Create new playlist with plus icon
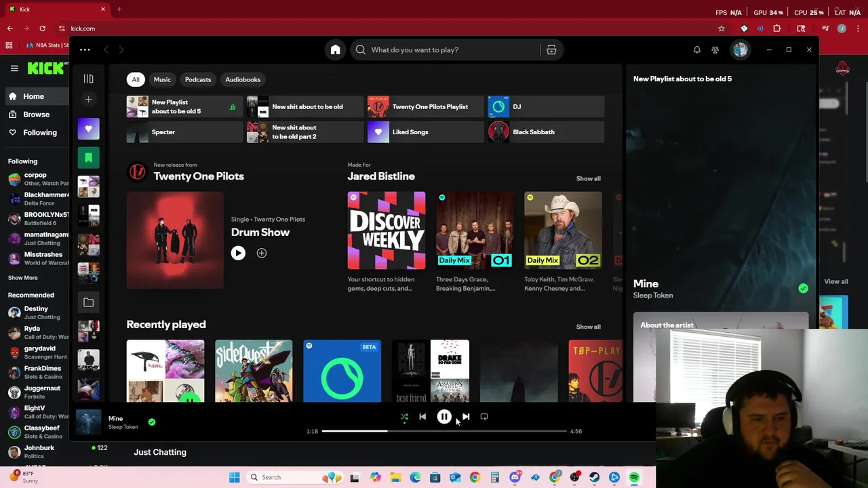The image size is (868, 488). (x=88, y=100)
